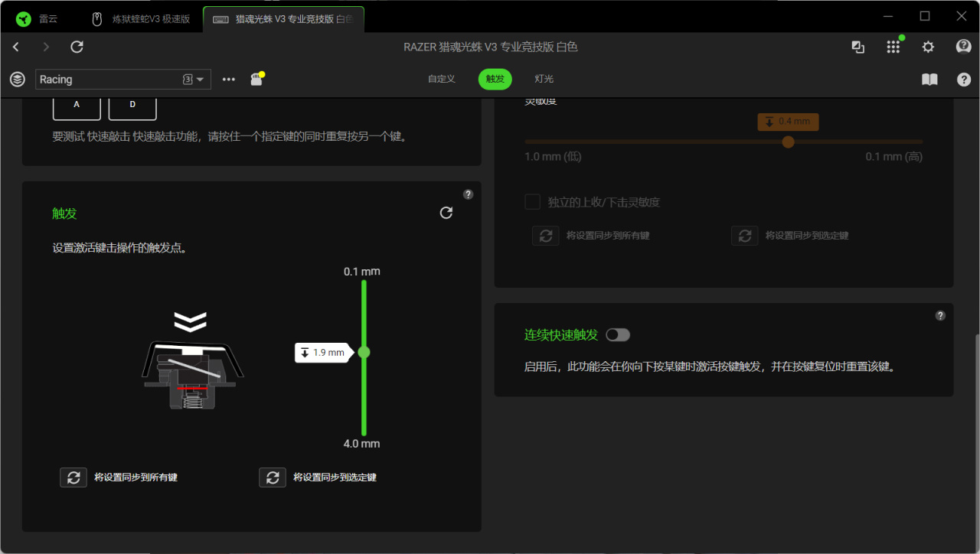Select the 触发 tab
Screen dimensions: 980x554
[x=495, y=79]
